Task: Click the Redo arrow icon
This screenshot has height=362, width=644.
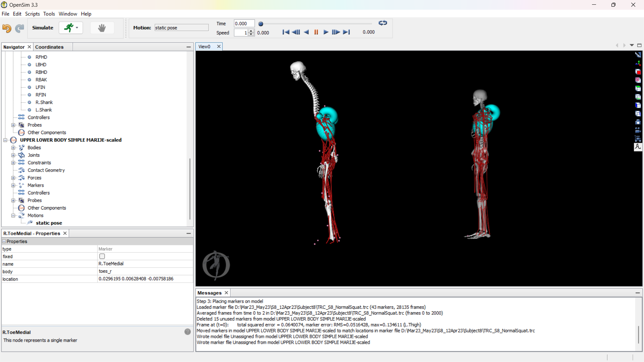Action: [20, 28]
